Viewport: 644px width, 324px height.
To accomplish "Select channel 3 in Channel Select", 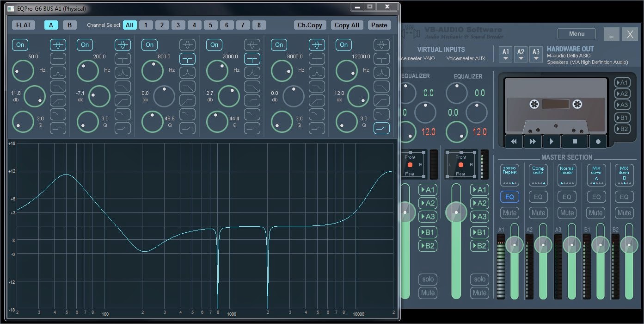I will click(x=178, y=25).
